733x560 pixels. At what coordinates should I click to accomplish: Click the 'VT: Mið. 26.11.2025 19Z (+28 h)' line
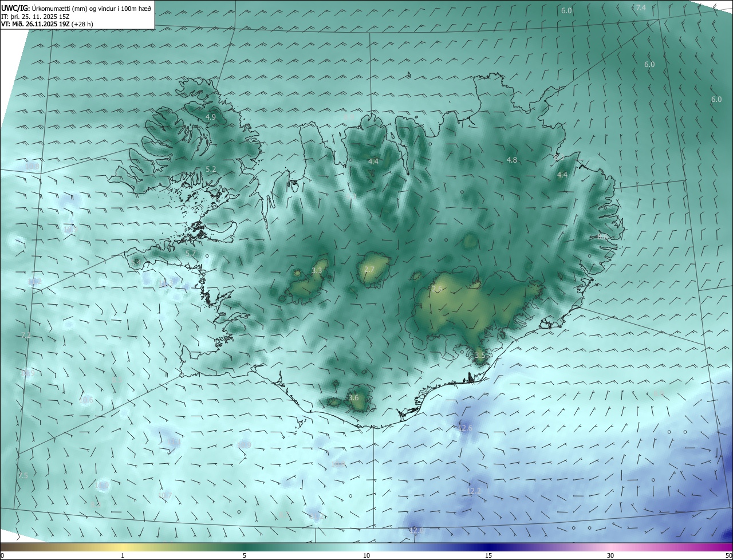point(47,24)
